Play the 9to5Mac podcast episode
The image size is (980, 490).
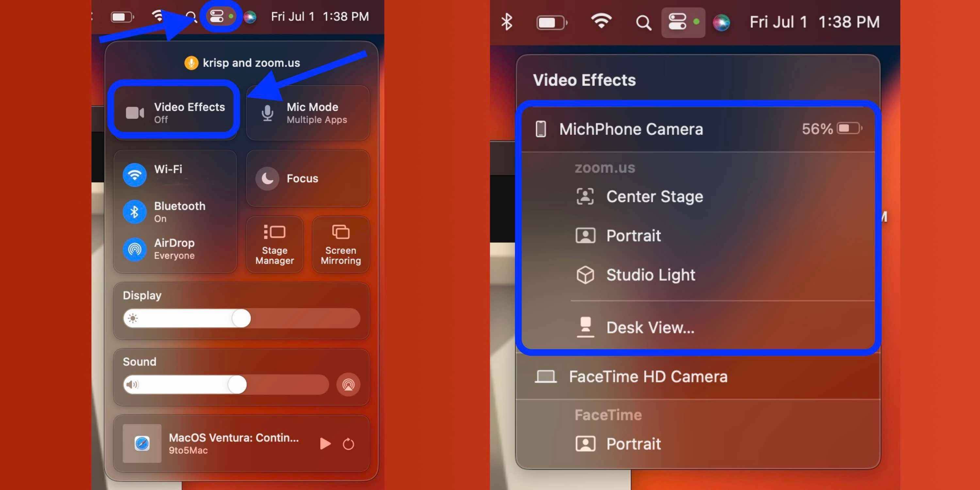tap(326, 444)
